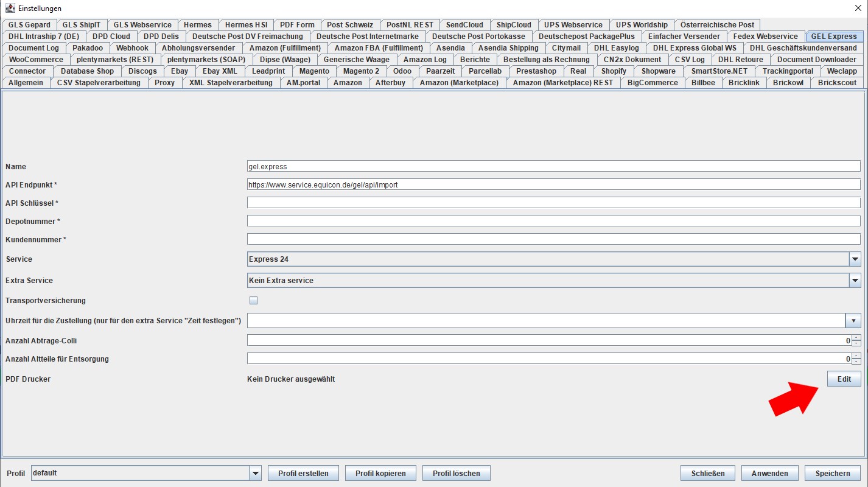Increase the Anzahl Abtrage-Colli value
The width and height of the screenshot is (868, 487).
[856, 338]
